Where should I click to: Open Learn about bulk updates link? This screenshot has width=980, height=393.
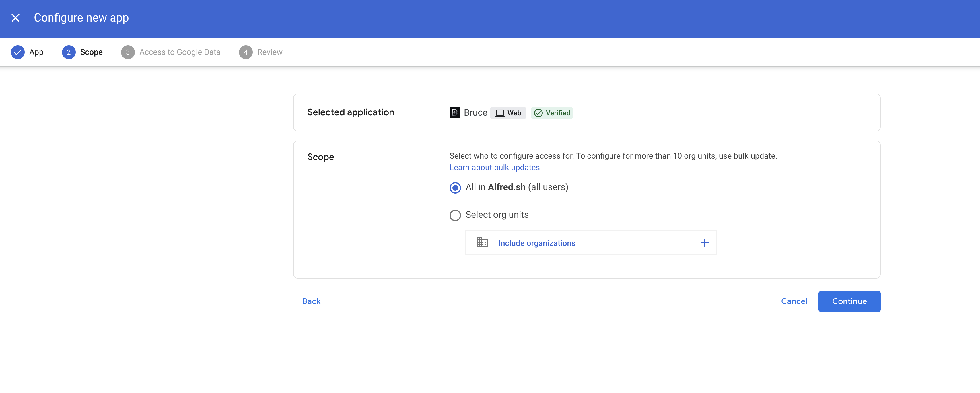pyautogui.click(x=494, y=168)
